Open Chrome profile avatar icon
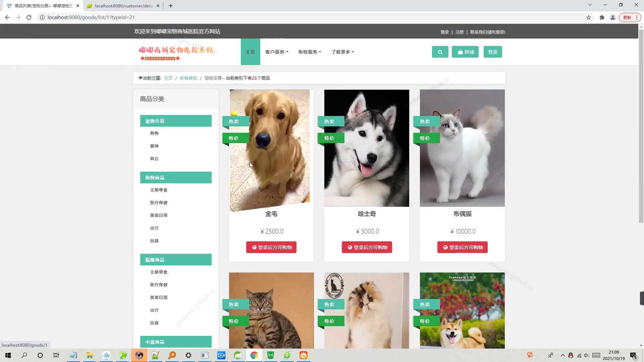644x362 pixels. [x=612, y=17]
